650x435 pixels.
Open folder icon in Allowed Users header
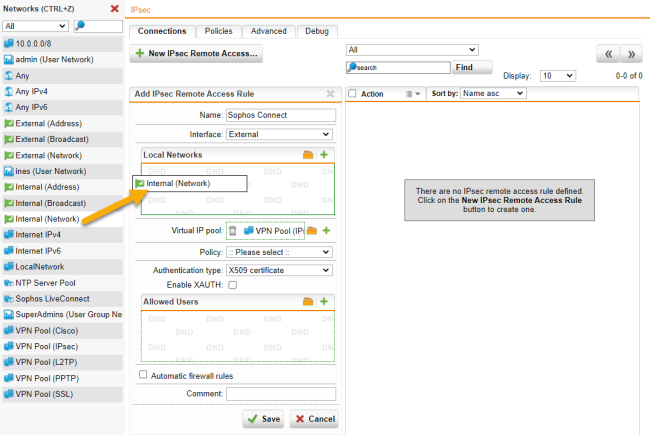click(x=309, y=301)
